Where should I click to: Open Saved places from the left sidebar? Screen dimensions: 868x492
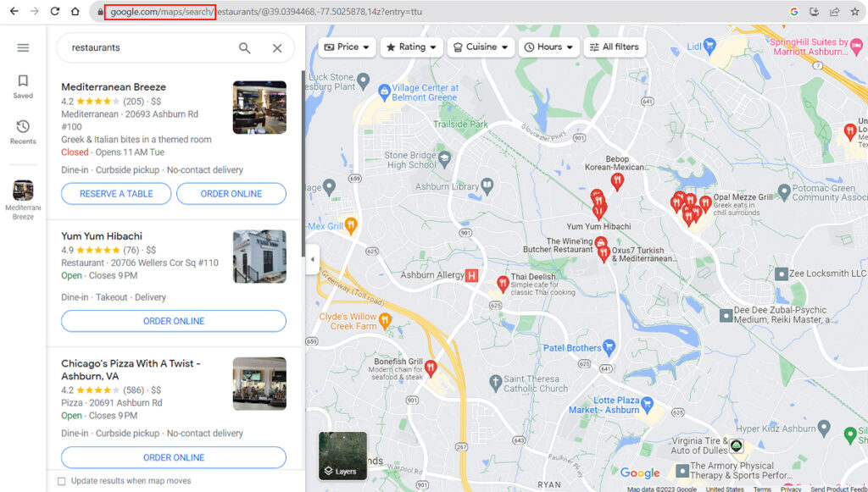[23, 85]
